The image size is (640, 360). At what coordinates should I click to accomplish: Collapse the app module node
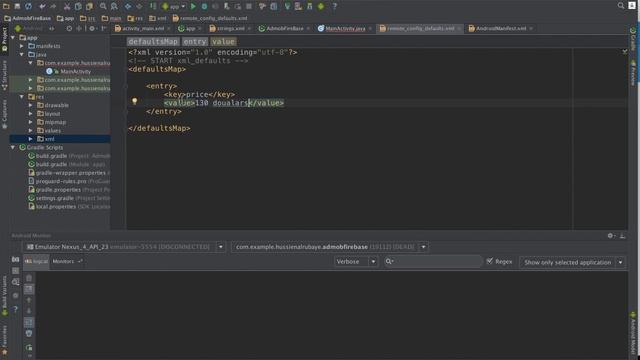(x=13, y=38)
